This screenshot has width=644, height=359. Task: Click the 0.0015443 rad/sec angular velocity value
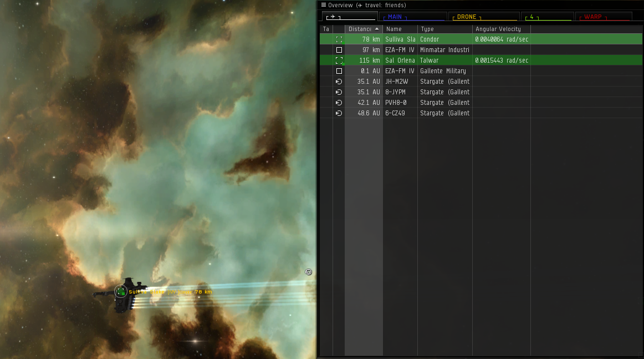tap(502, 60)
